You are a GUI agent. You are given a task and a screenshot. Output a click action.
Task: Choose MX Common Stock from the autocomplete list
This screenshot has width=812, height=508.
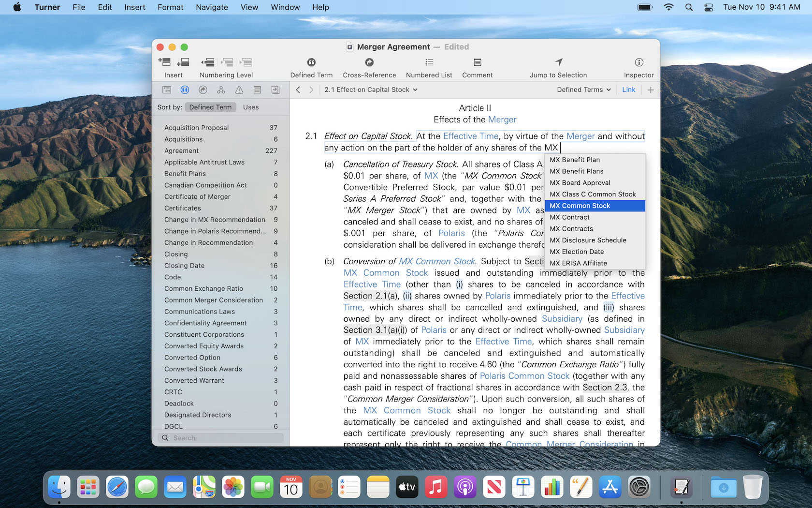(x=594, y=206)
